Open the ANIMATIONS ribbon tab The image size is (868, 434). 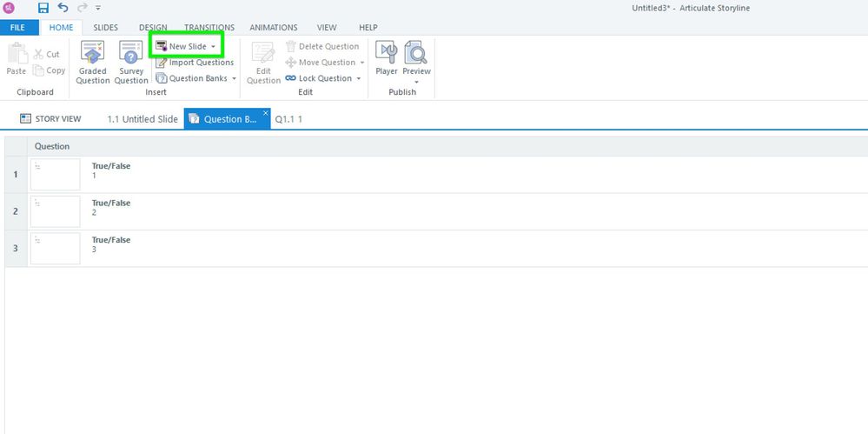tap(274, 27)
